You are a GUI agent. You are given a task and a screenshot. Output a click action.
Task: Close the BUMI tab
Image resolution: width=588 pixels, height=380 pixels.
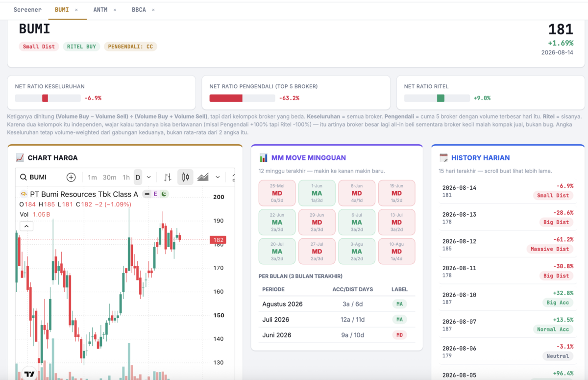76,10
